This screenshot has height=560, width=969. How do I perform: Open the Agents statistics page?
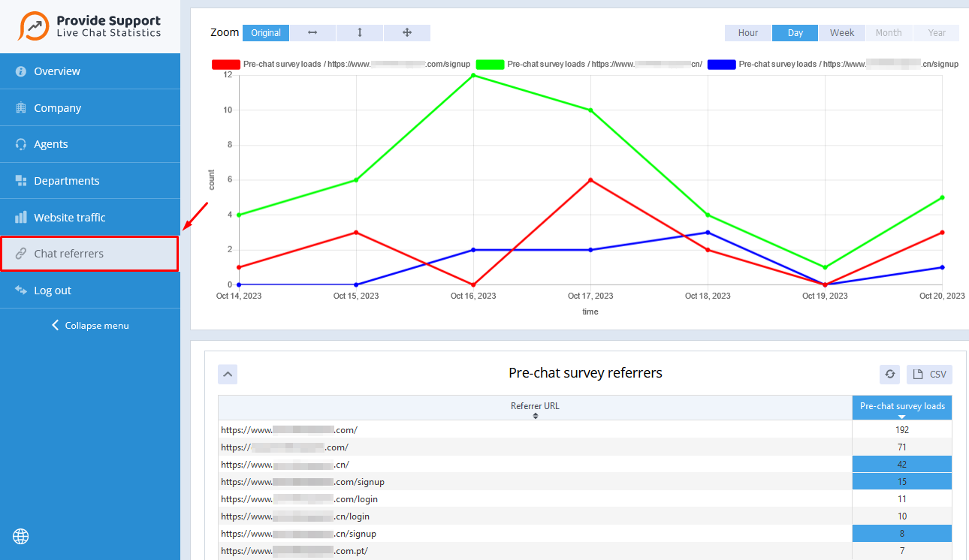[52, 143]
